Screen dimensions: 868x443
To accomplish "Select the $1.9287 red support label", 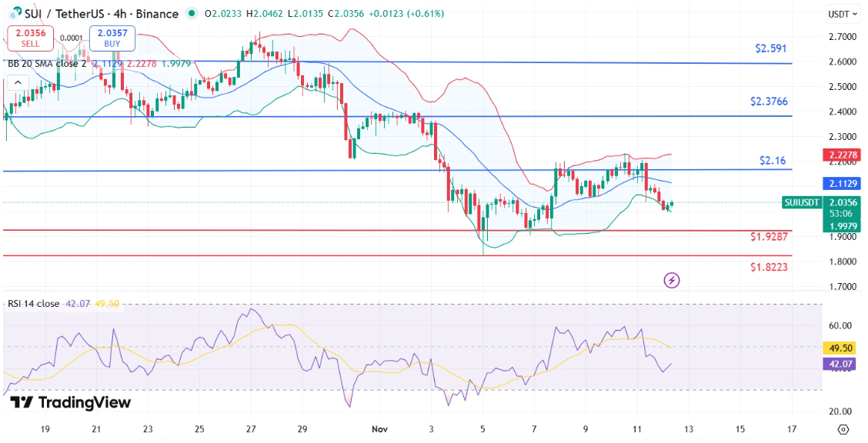I will click(770, 238).
